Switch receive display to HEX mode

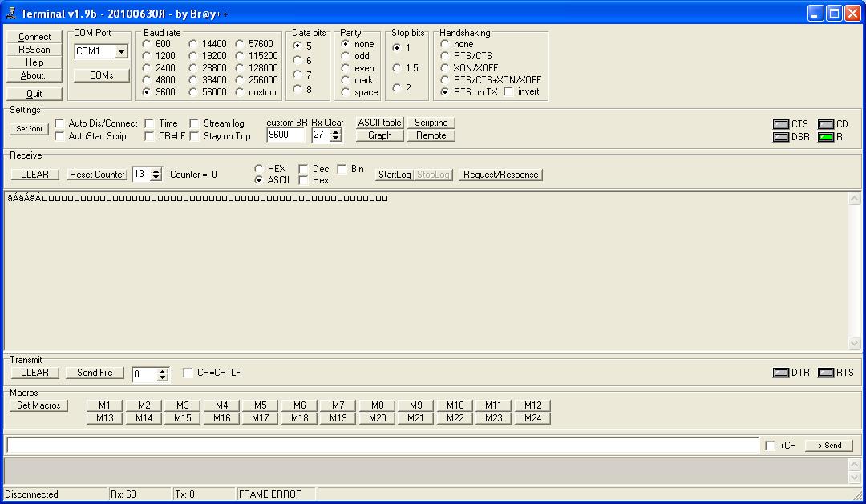[x=259, y=169]
